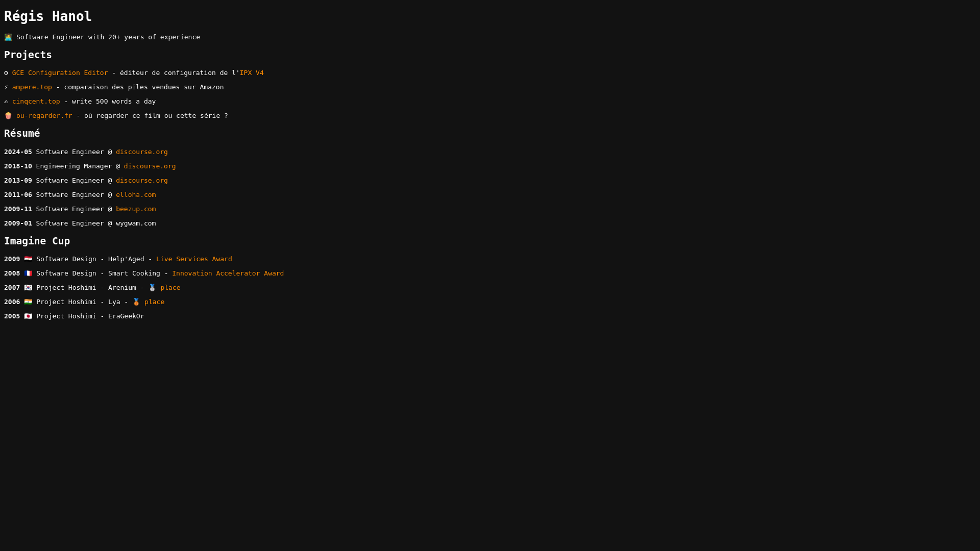Click the silver medal icon in Arenium row
The image size is (980, 551).
click(x=152, y=288)
